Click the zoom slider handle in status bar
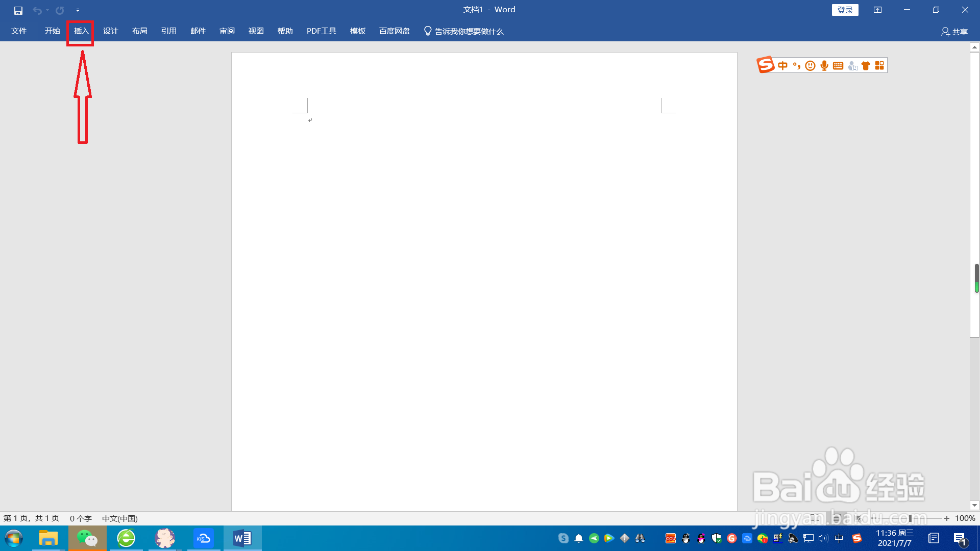 (x=910, y=518)
